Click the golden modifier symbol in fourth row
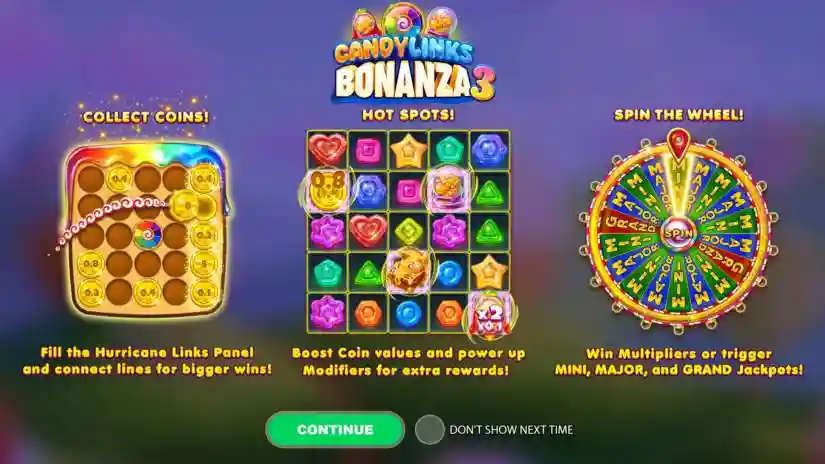Image resolution: width=825 pixels, height=464 pixels. coord(407,270)
